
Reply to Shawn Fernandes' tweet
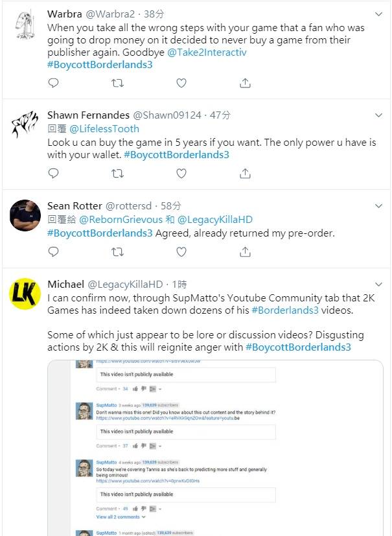[x=54, y=173]
